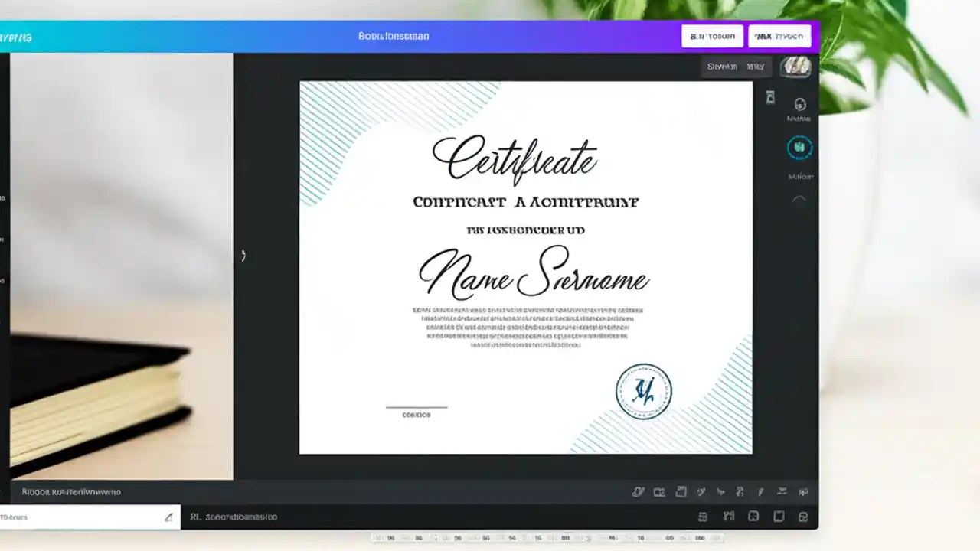
Task: Toggle the Sivnkin option in the top-right switcher
Action: [722, 67]
